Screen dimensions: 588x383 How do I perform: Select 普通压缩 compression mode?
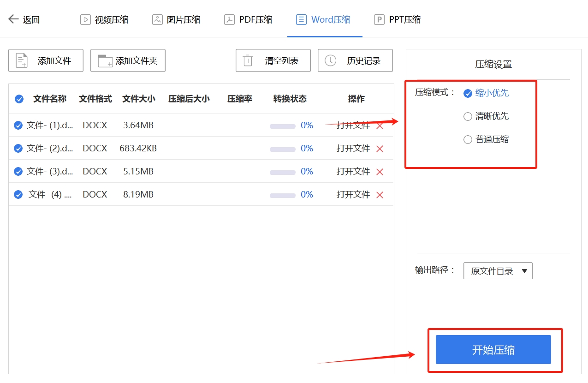point(468,139)
